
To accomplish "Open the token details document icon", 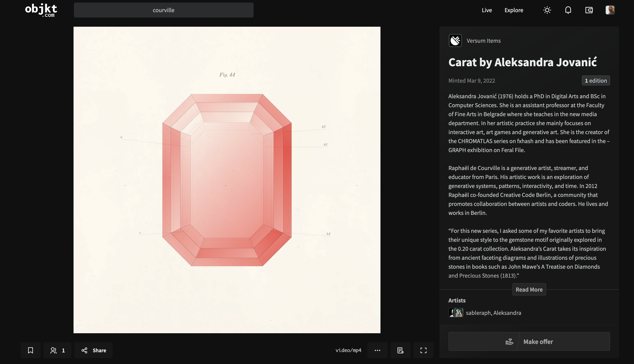I will click(400, 350).
